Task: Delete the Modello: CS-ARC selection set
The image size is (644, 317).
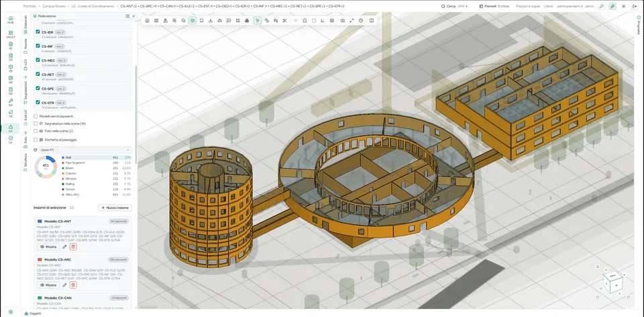Action: click(x=73, y=285)
